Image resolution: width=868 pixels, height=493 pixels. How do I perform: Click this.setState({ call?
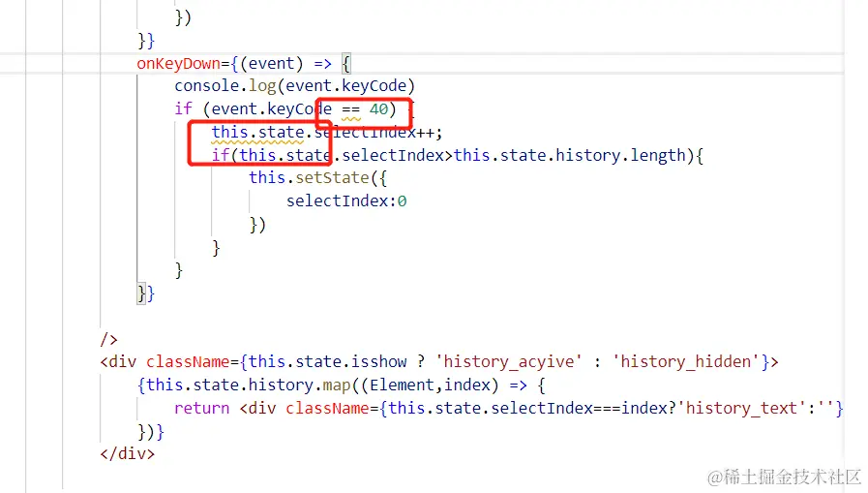(317, 178)
